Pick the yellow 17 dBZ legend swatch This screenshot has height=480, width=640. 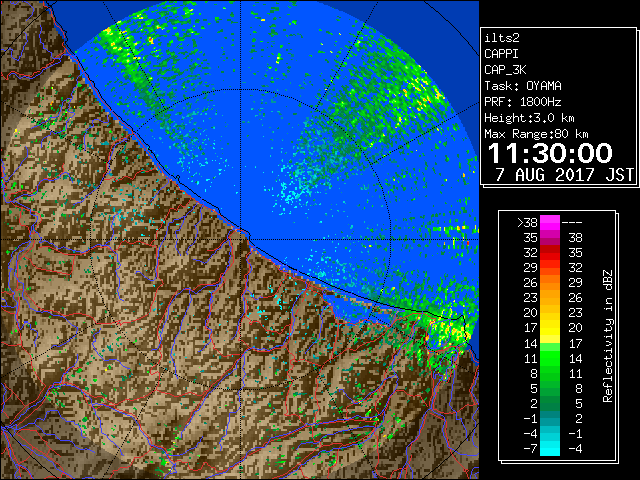pos(550,328)
